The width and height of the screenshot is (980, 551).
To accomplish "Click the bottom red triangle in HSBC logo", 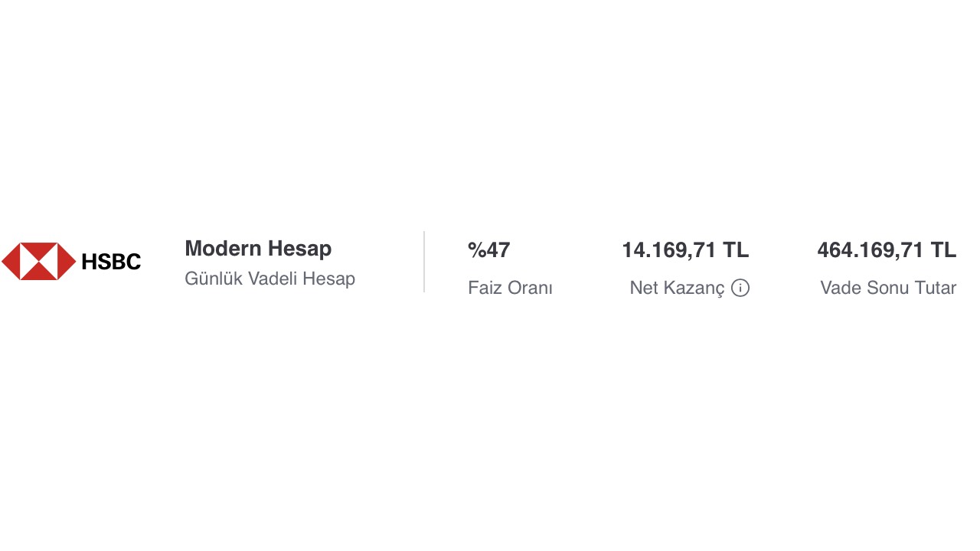I will pos(38,273).
